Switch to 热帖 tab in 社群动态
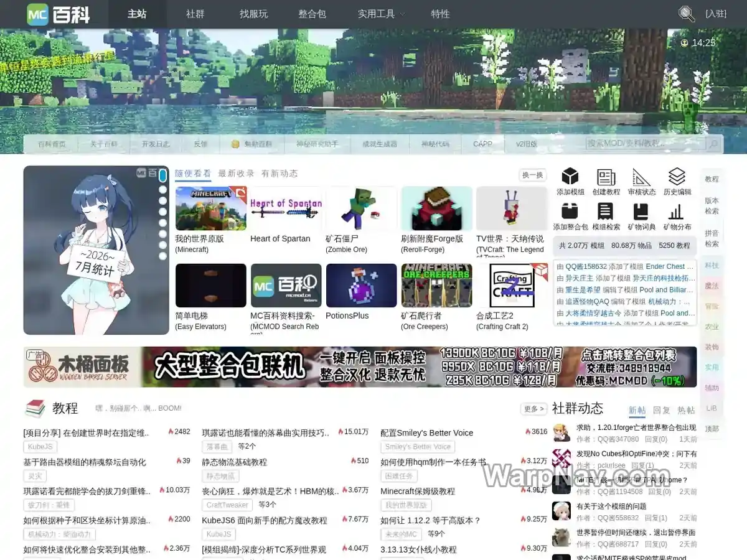The width and height of the screenshot is (747, 560). coord(686,410)
